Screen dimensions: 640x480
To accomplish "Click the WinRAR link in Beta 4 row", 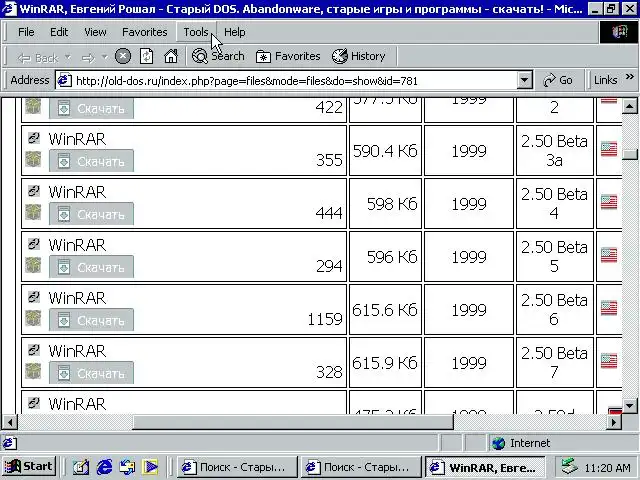I will [x=77, y=192].
